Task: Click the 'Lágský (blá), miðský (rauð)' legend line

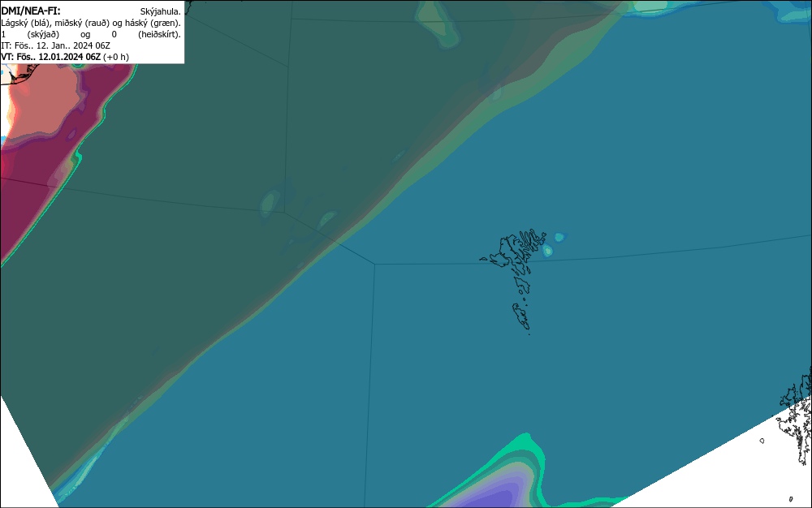Action: click(x=91, y=23)
